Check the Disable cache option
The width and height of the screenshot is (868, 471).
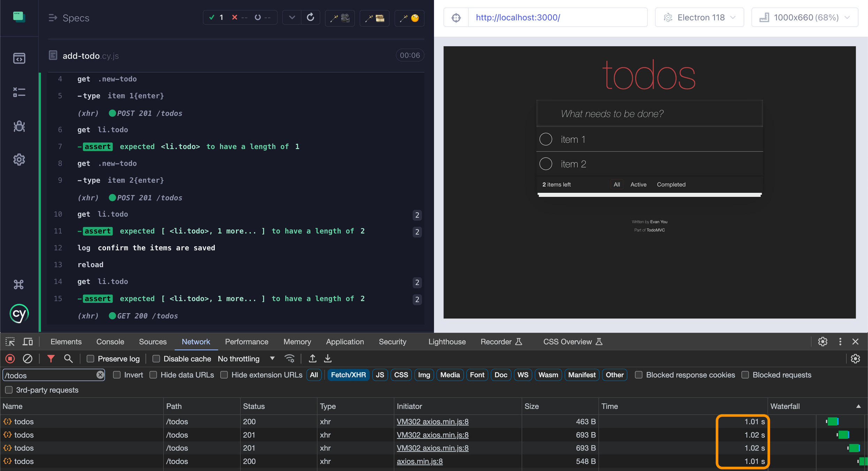(156, 359)
